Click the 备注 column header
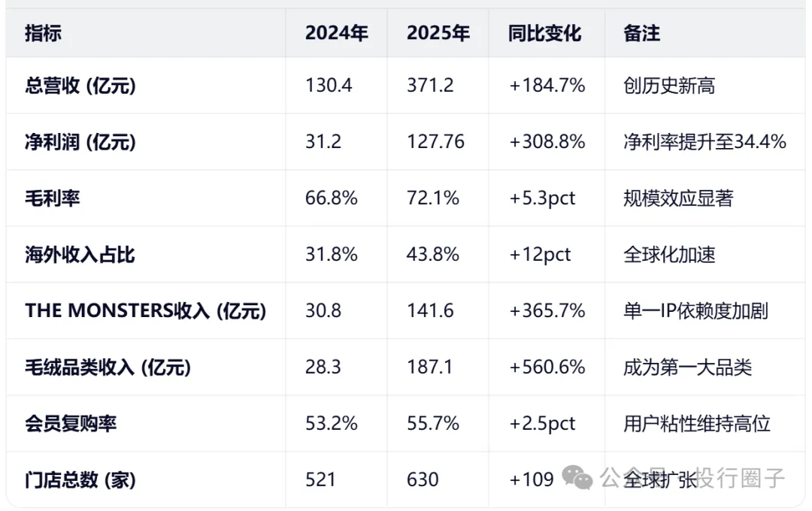The height and width of the screenshot is (511, 812). point(641,33)
